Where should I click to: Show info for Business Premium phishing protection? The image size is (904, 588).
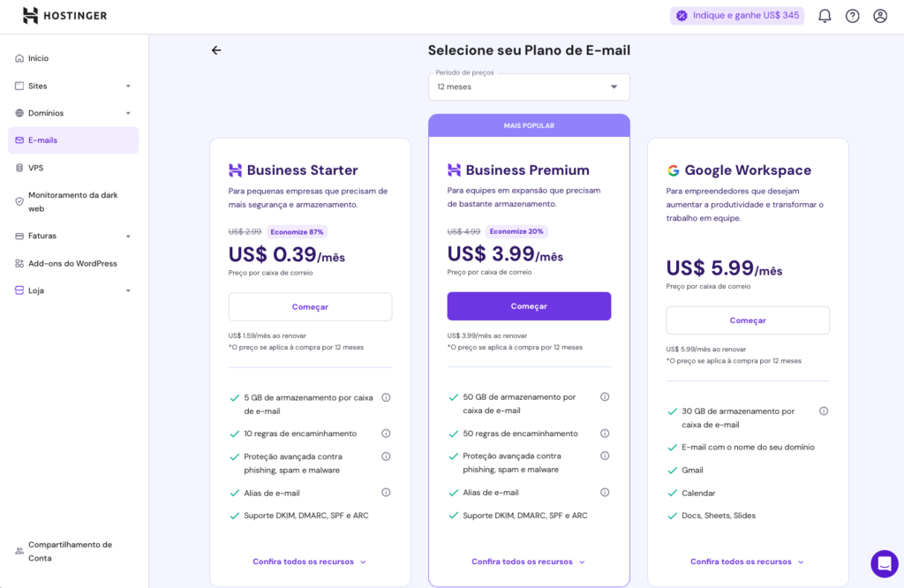(605, 456)
